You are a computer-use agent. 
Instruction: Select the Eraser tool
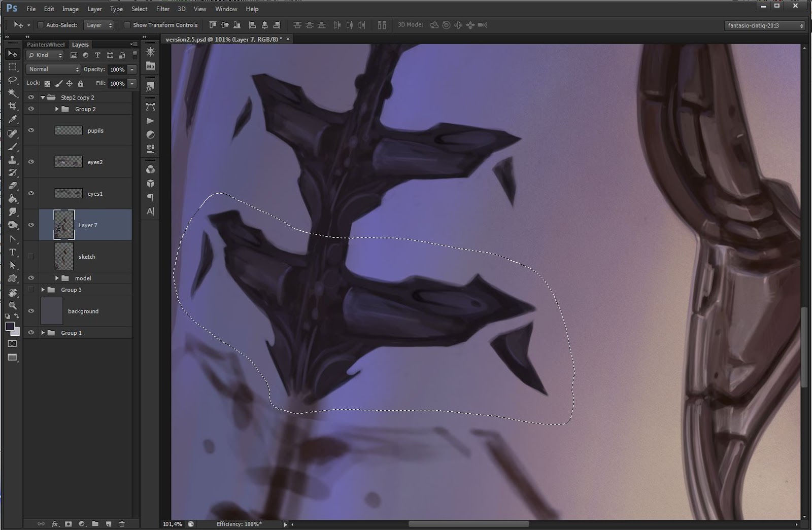coord(13,186)
